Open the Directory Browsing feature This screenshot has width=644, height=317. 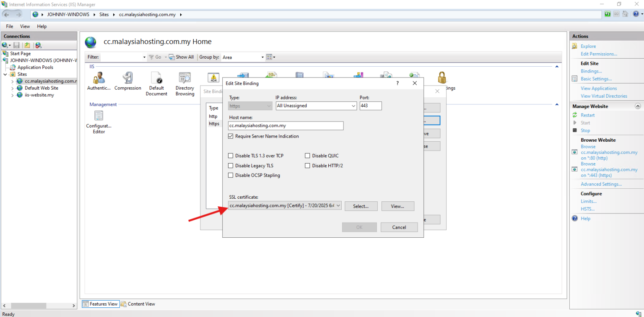[184, 80]
